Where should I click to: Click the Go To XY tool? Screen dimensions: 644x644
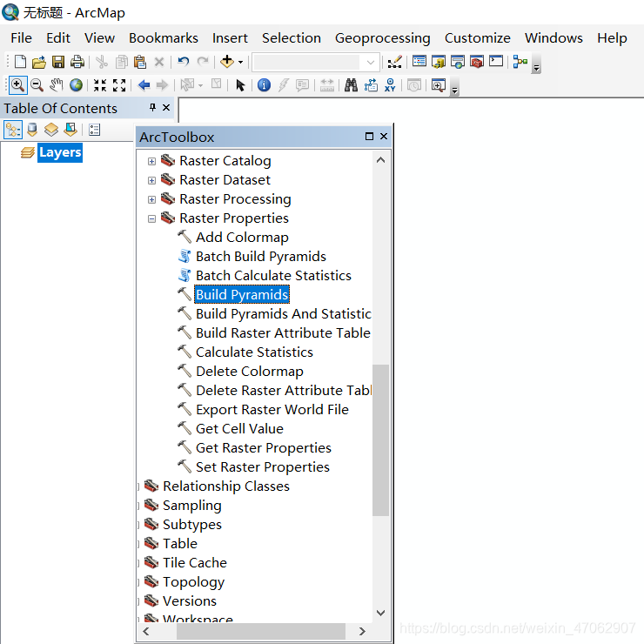coord(390,85)
